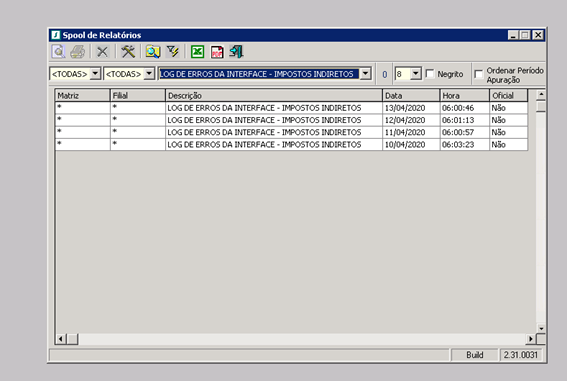Screen dimensions: 567x381
Task: Click the folder search icon
Action: point(153,52)
